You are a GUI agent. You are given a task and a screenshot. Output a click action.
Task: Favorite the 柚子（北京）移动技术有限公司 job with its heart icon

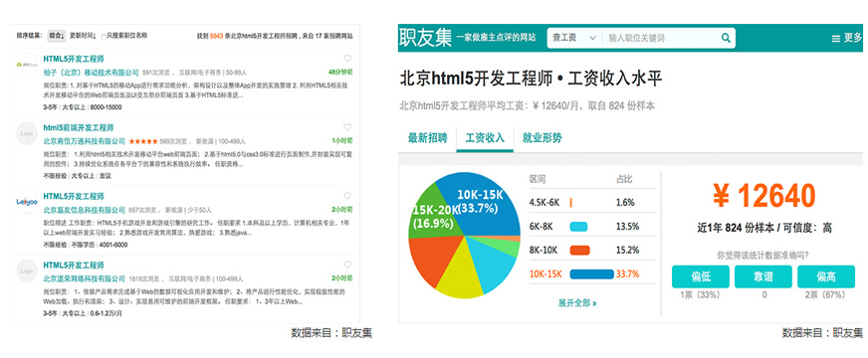click(x=347, y=58)
